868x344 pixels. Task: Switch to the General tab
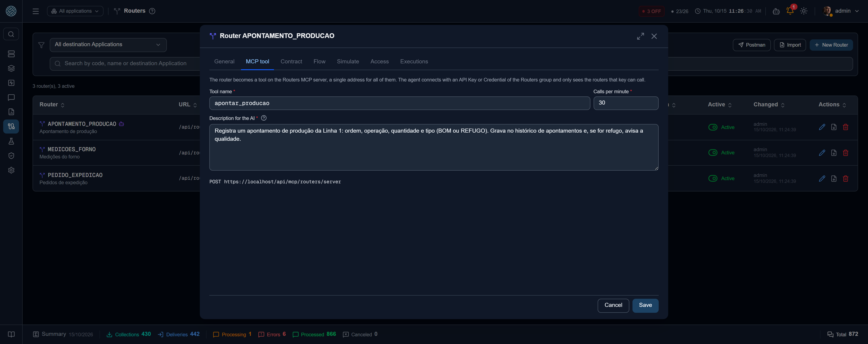coord(224,62)
